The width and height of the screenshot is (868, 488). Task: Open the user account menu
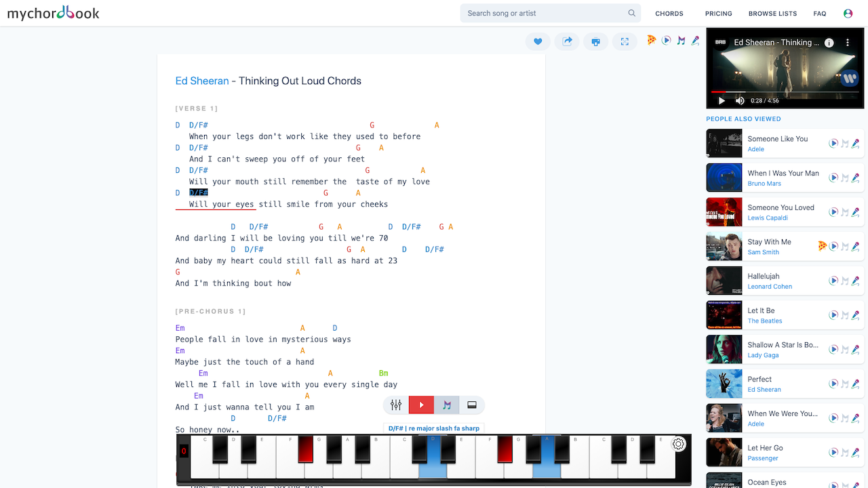(848, 14)
